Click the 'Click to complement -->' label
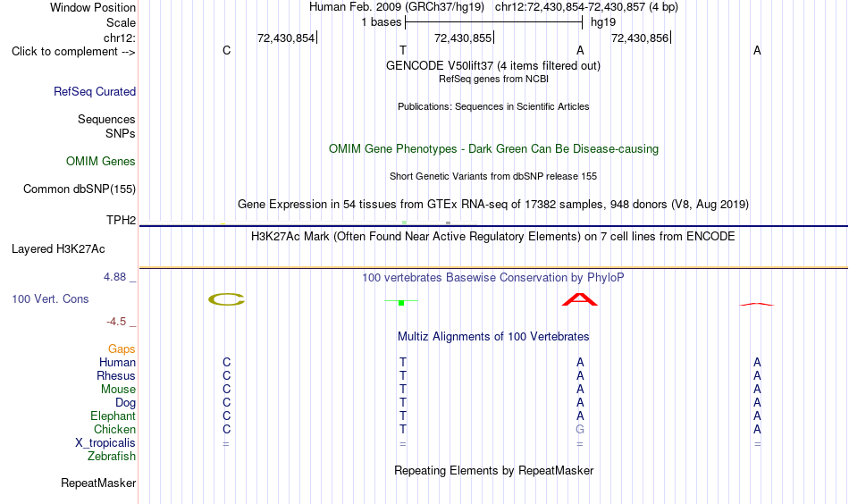Image resolution: width=849 pixels, height=504 pixels. click(x=73, y=52)
